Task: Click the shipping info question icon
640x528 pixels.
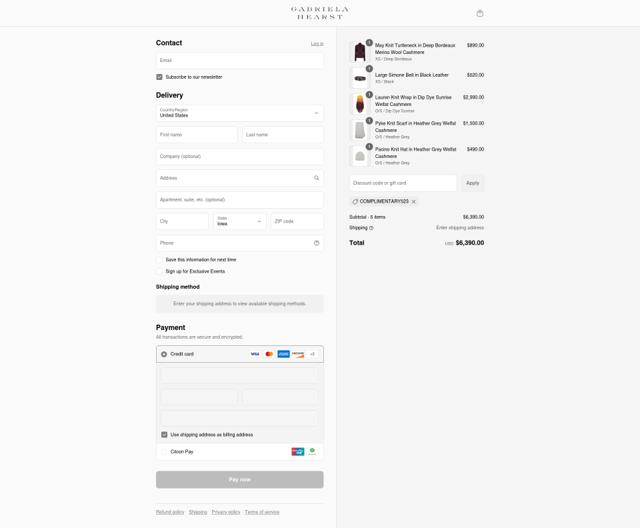Action: click(x=371, y=228)
